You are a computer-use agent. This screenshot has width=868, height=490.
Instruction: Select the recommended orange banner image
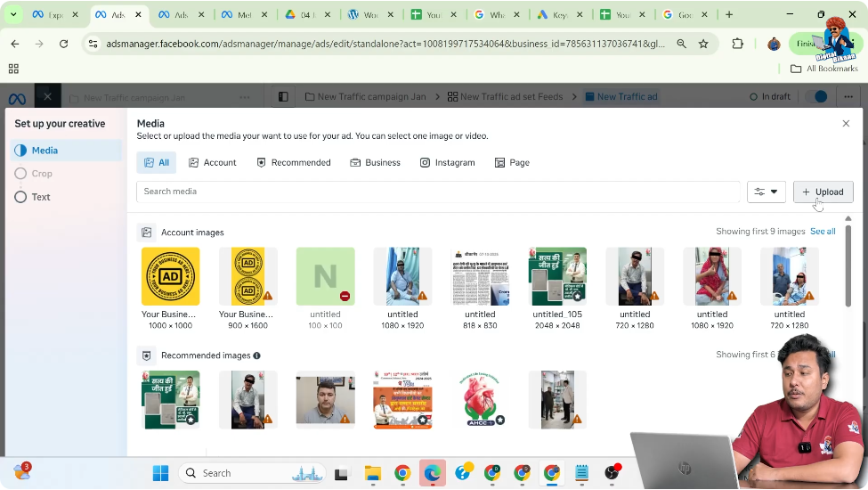point(402,400)
